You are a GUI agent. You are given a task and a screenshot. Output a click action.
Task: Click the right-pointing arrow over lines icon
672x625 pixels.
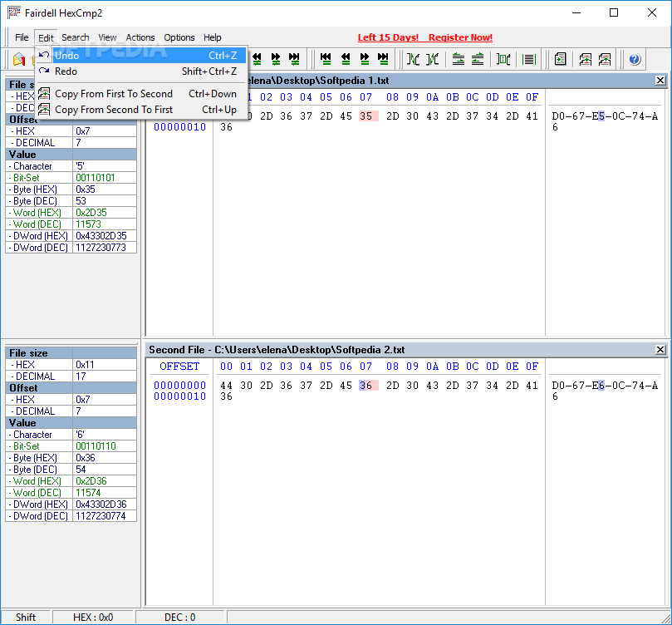coord(459,59)
